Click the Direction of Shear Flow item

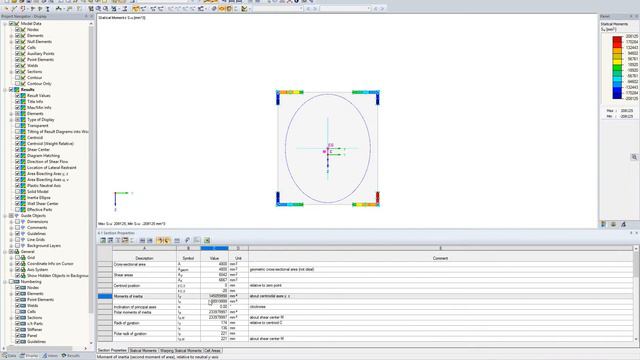47,162
